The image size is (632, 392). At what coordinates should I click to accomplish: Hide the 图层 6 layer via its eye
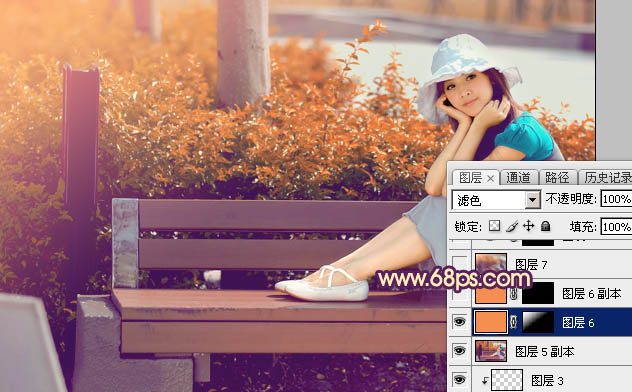coord(459,322)
